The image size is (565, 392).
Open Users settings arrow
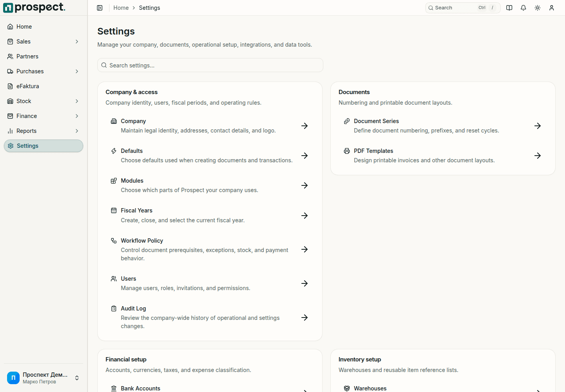304,283
